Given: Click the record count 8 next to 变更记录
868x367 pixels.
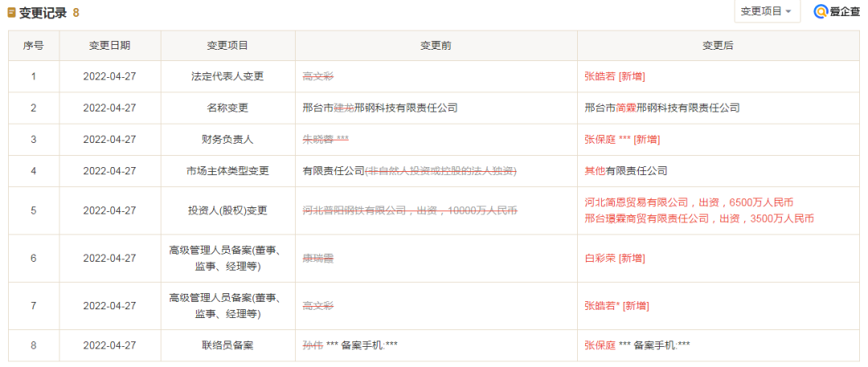Looking at the screenshot, I should (x=76, y=13).
